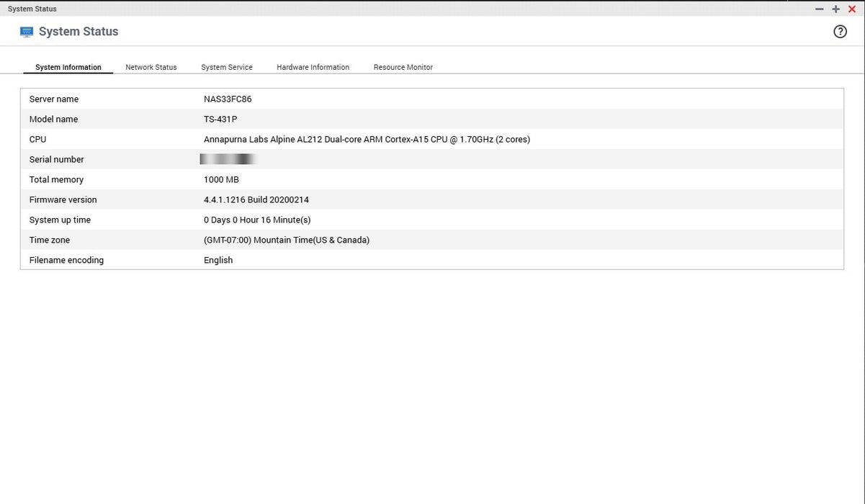Open the Resource Monitor tab
The height and width of the screenshot is (504, 865).
click(x=403, y=67)
